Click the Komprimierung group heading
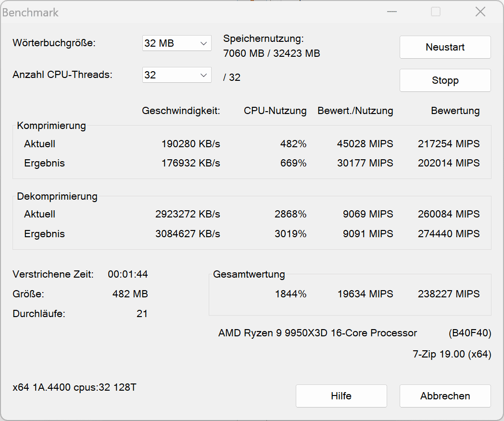The width and height of the screenshot is (504, 421). pyautogui.click(x=51, y=126)
